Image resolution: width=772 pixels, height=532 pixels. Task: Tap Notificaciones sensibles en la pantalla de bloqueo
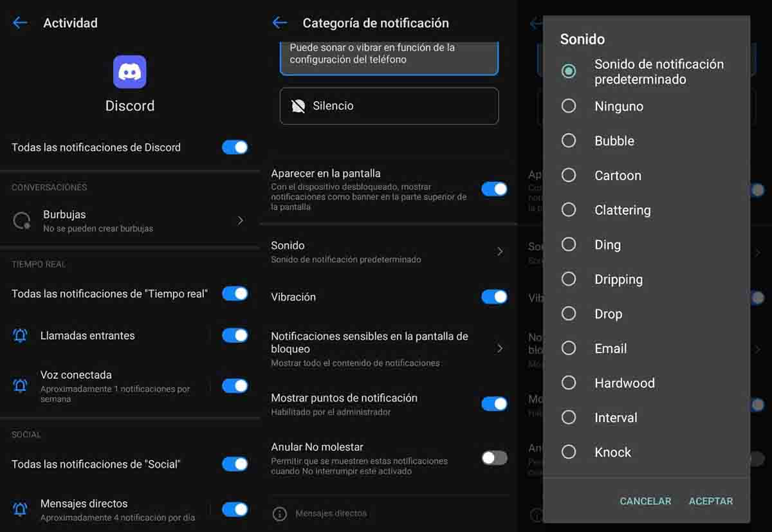[x=369, y=343]
